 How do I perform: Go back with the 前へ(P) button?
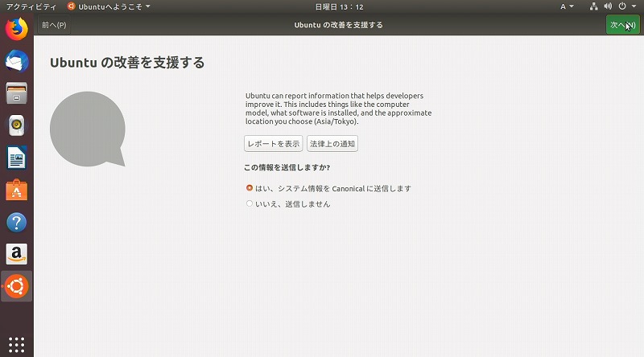54,25
